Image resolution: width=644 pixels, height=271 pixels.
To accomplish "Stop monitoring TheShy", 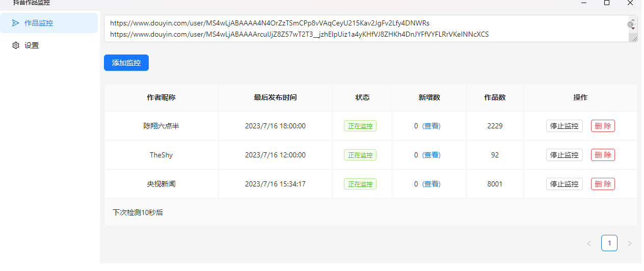I will [565, 155].
